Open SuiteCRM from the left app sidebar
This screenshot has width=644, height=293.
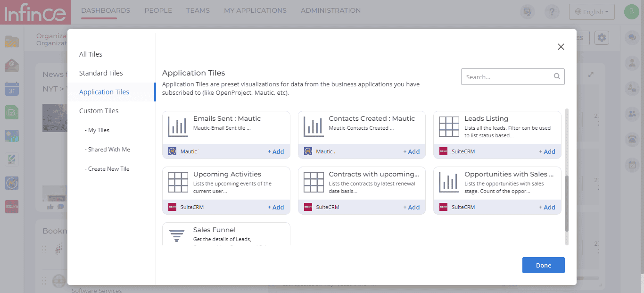click(x=12, y=206)
